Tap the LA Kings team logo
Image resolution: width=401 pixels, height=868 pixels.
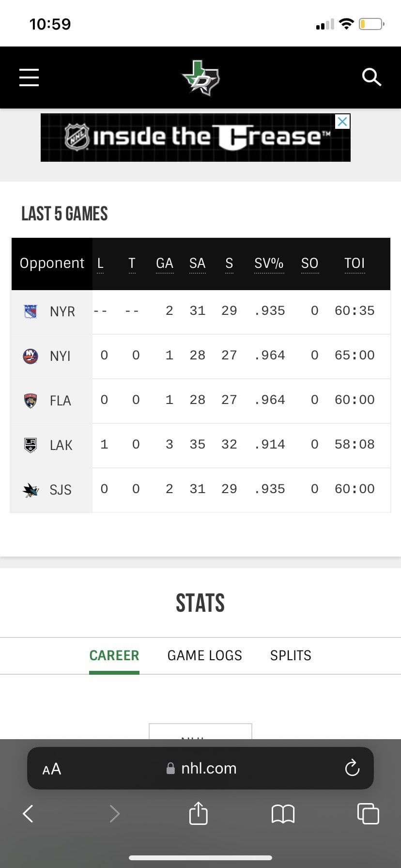pyautogui.click(x=31, y=445)
